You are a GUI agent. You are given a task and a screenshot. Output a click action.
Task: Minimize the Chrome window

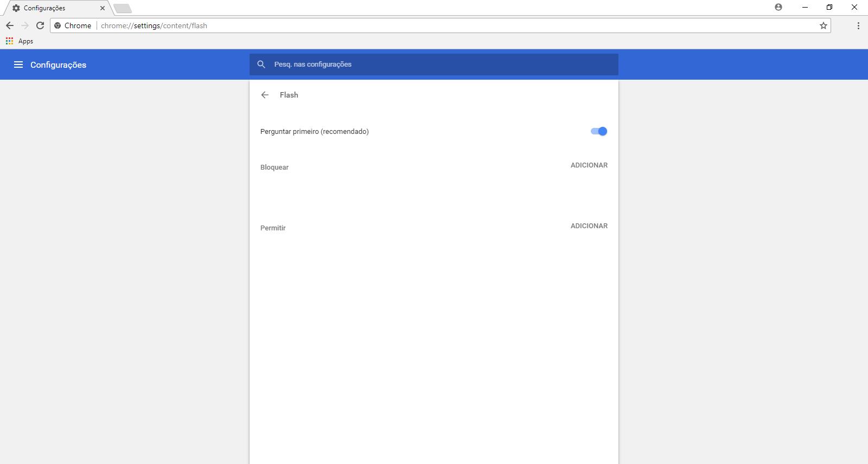(805, 8)
